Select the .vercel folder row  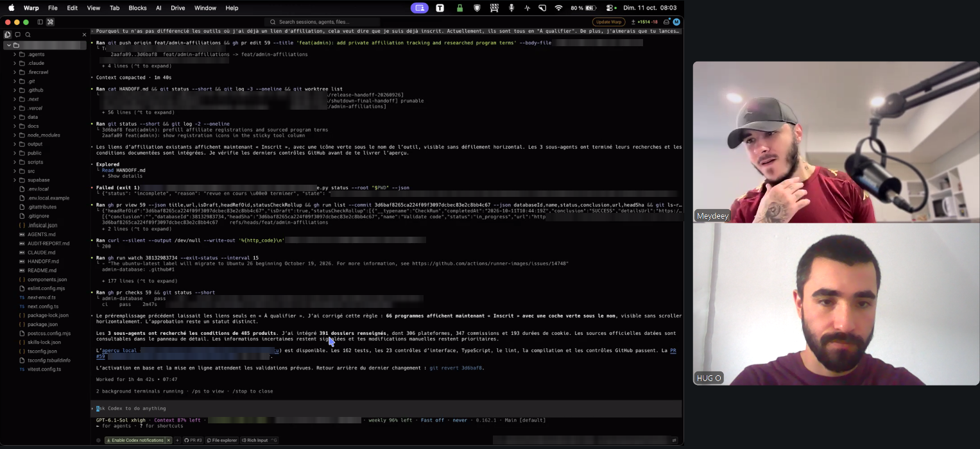[x=45, y=108]
